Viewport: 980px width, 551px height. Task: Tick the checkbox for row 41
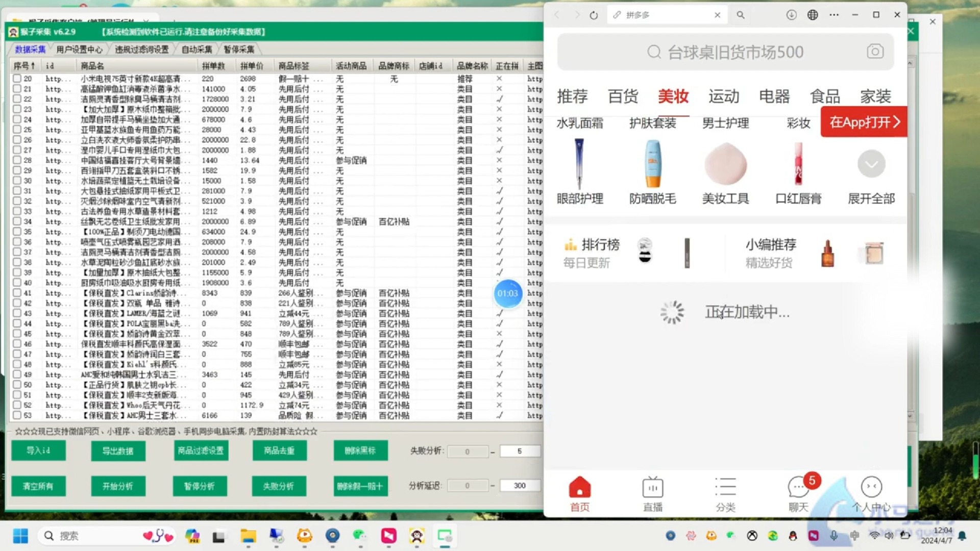click(17, 293)
